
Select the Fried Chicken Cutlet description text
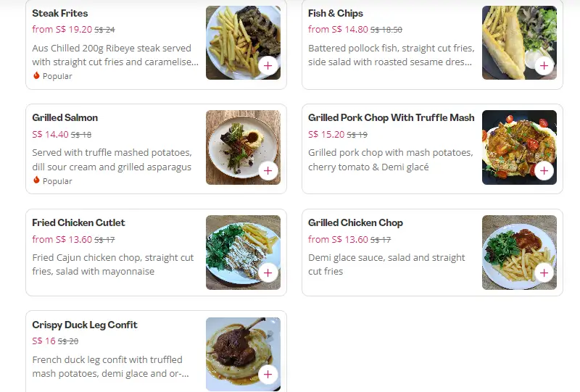pos(113,264)
